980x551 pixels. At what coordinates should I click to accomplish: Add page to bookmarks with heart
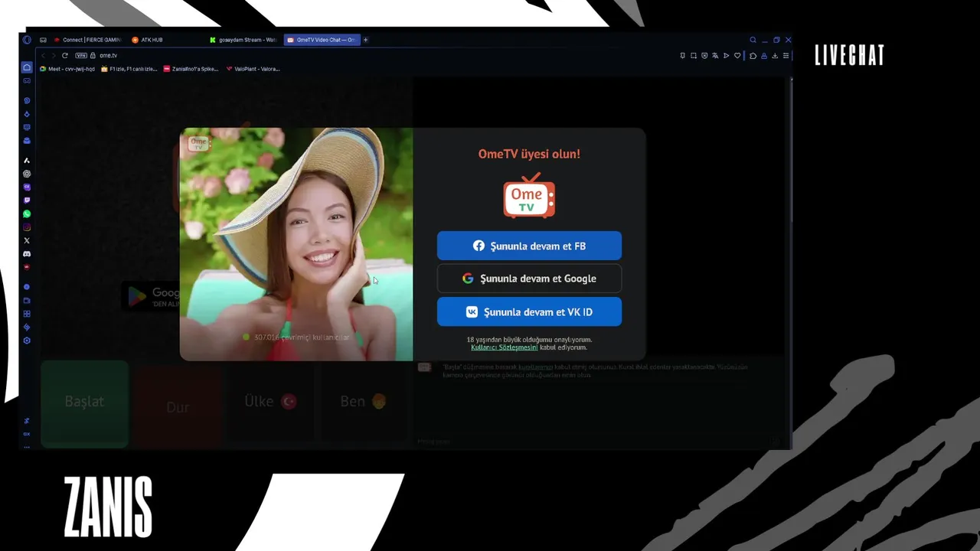[x=737, y=55]
